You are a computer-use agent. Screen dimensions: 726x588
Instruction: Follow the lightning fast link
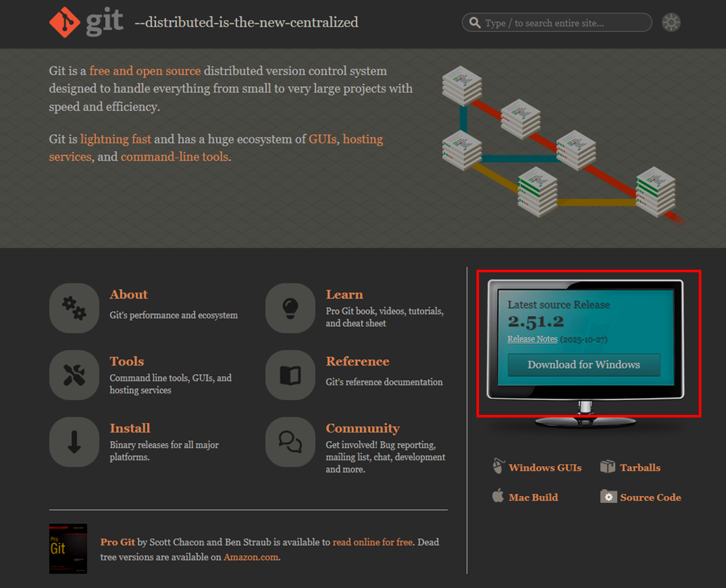click(x=116, y=139)
